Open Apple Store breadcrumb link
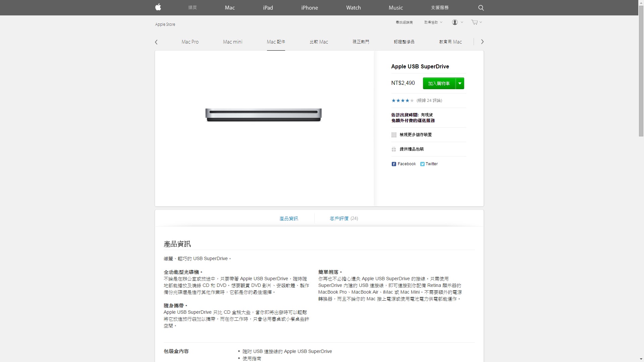This screenshot has width=644, height=362. coord(165,24)
